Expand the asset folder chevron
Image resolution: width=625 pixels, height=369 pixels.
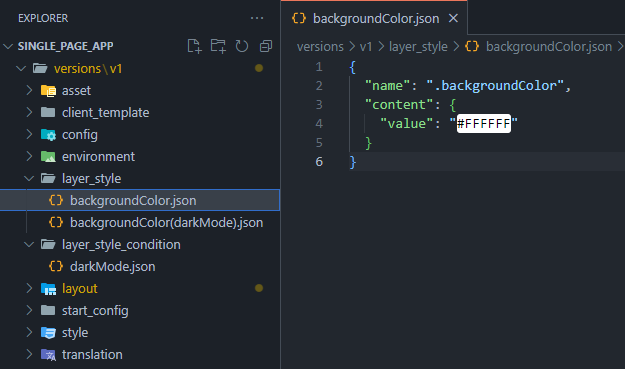point(29,90)
